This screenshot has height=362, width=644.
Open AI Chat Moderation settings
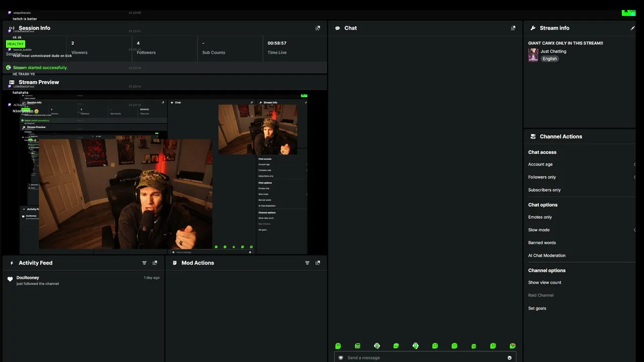point(547,255)
